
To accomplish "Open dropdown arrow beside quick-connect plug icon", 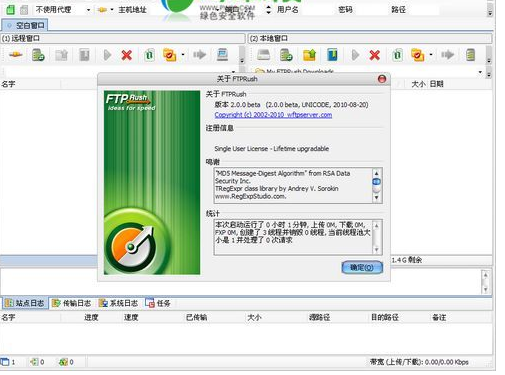I will [112, 10].
